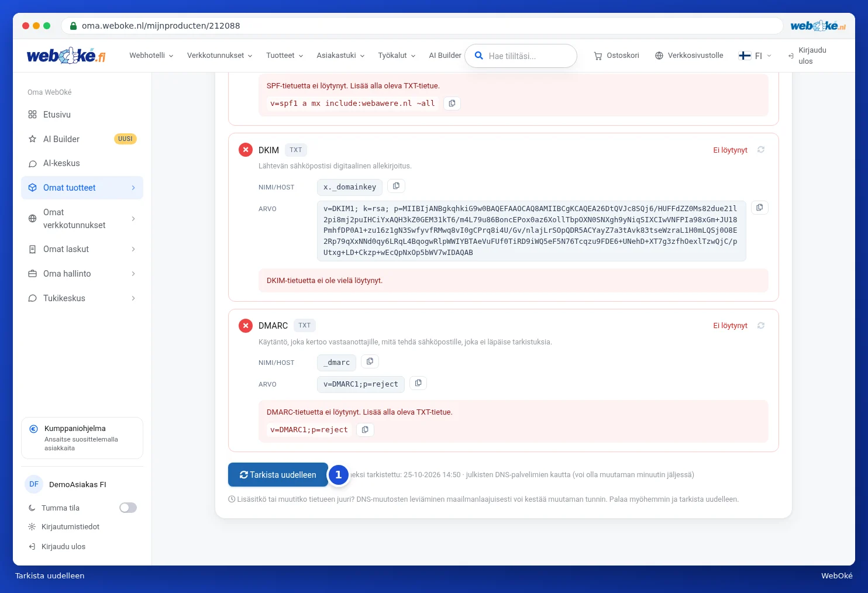Click the Tarkista uudelleen button
The width and height of the screenshot is (868, 593).
[x=278, y=475]
